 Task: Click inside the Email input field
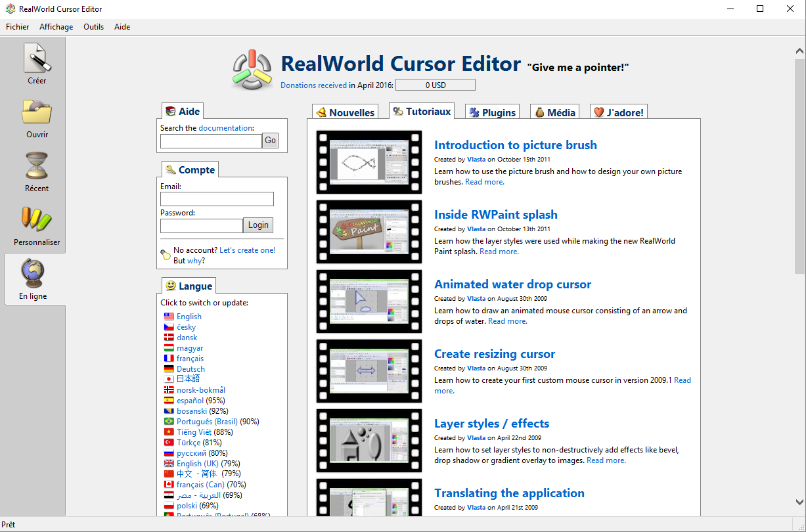(x=217, y=198)
